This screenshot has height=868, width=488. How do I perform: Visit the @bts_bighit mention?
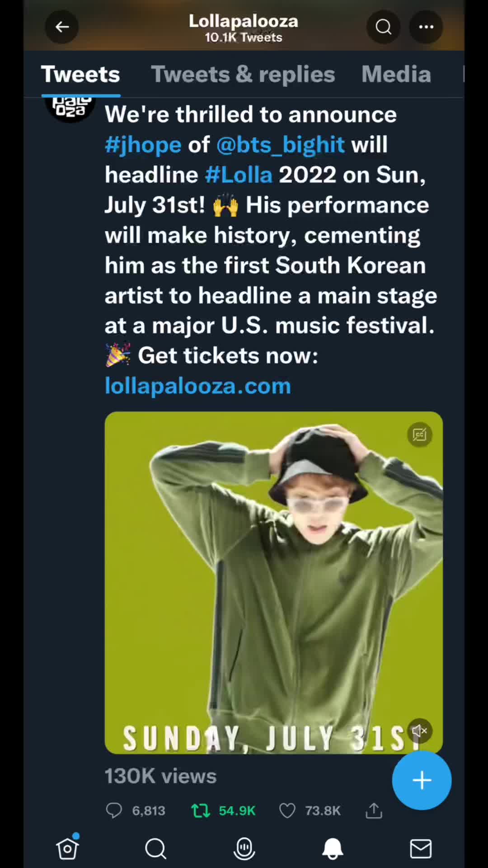click(280, 145)
